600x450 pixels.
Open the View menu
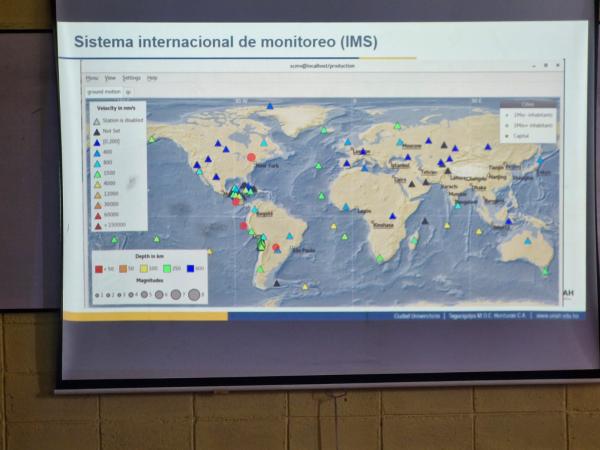click(x=110, y=77)
